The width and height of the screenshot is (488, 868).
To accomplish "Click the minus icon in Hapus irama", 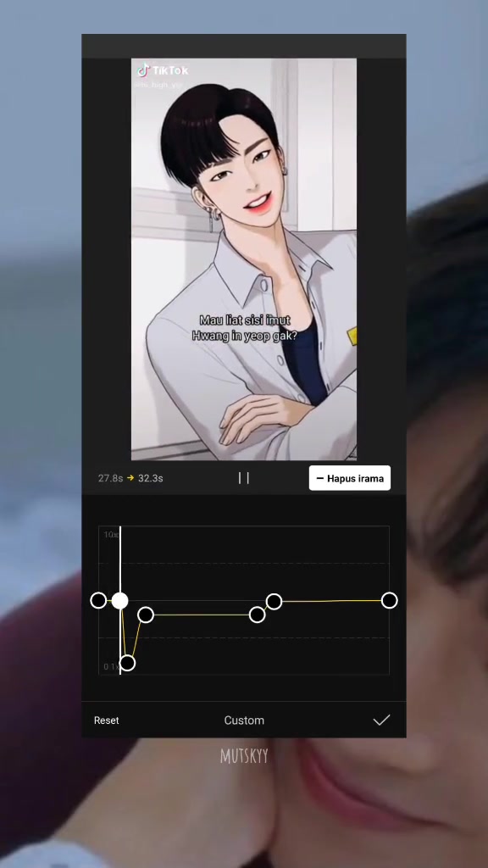I will point(319,478).
